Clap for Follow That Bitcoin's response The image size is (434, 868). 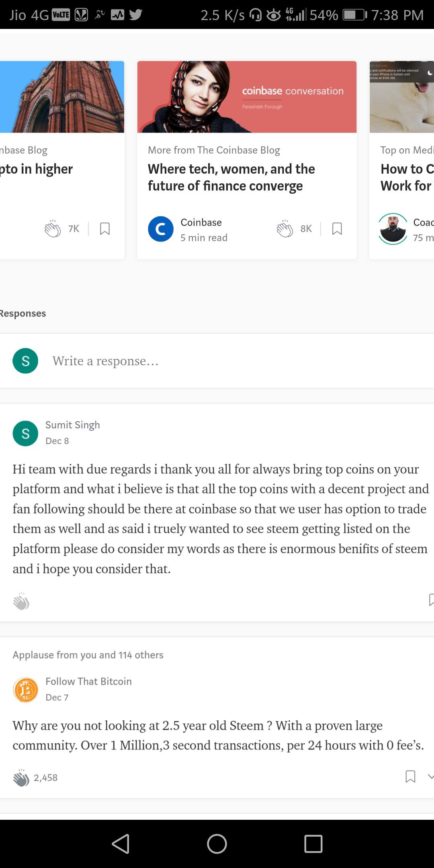[21, 778]
